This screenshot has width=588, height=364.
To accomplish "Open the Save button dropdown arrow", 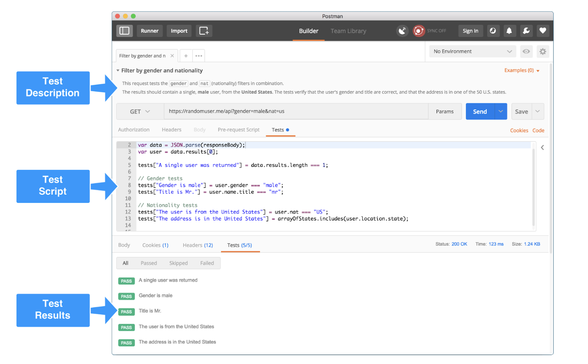I will coord(538,112).
